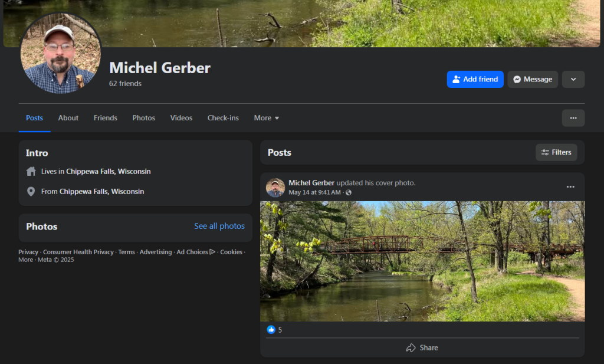Click the blue like reaction icon
Viewport: 604px width, 364px height.
coord(271,330)
